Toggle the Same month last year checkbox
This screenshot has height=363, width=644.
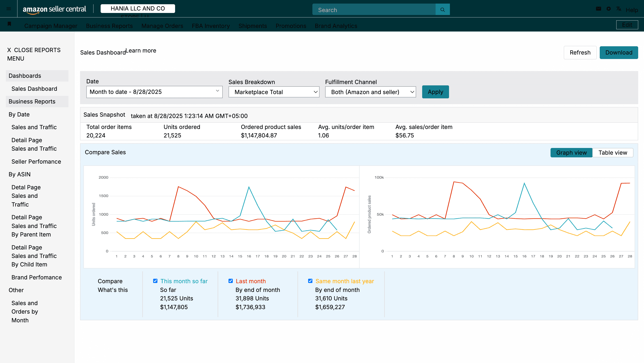310,281
